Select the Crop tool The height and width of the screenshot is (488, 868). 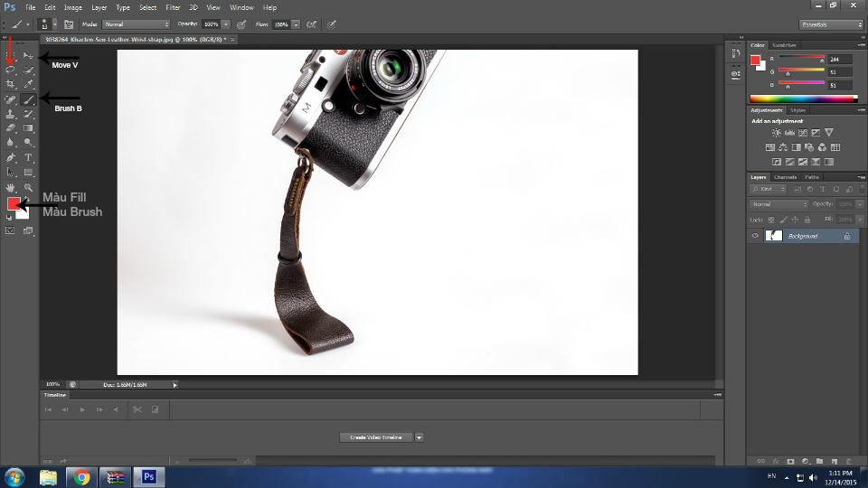(x=10, y=83)
